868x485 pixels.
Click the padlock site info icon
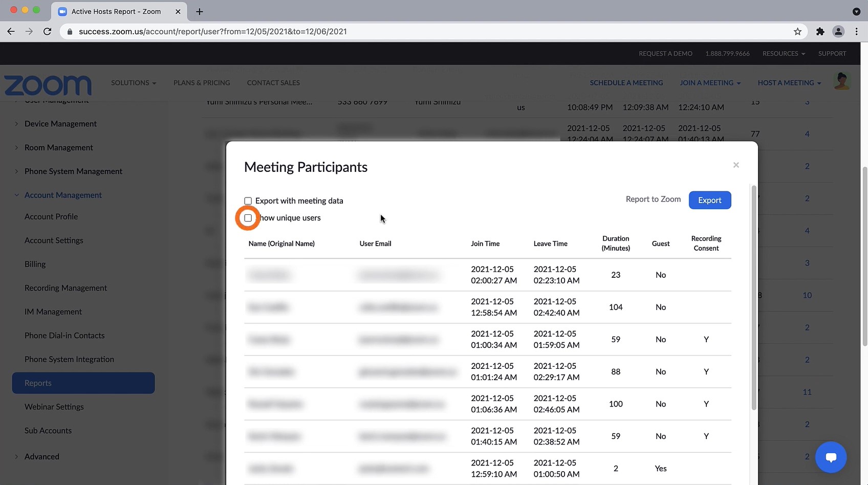70,32
